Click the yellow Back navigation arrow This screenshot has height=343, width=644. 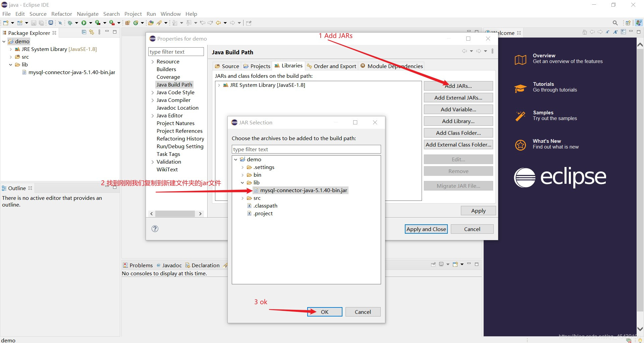[x=218, y=23]
